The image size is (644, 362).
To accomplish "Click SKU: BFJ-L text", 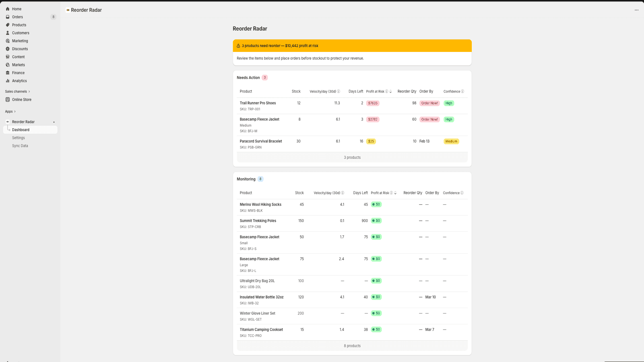I will tap(248, 271).
